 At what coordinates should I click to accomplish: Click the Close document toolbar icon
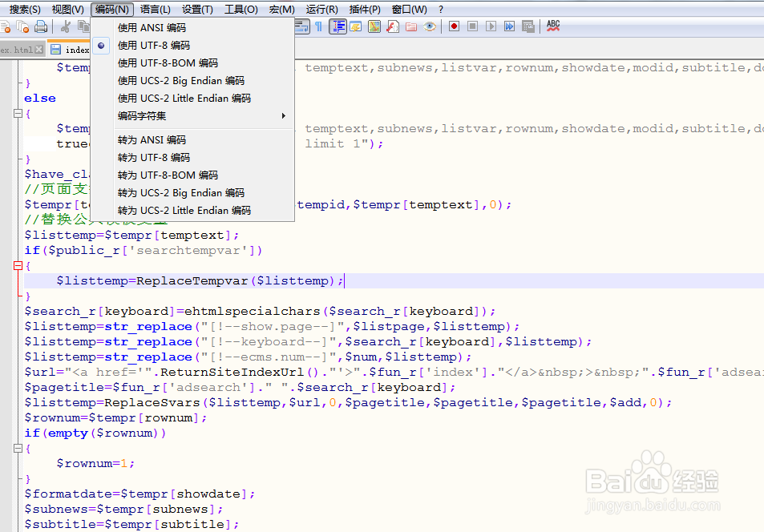tap(4, 26)
